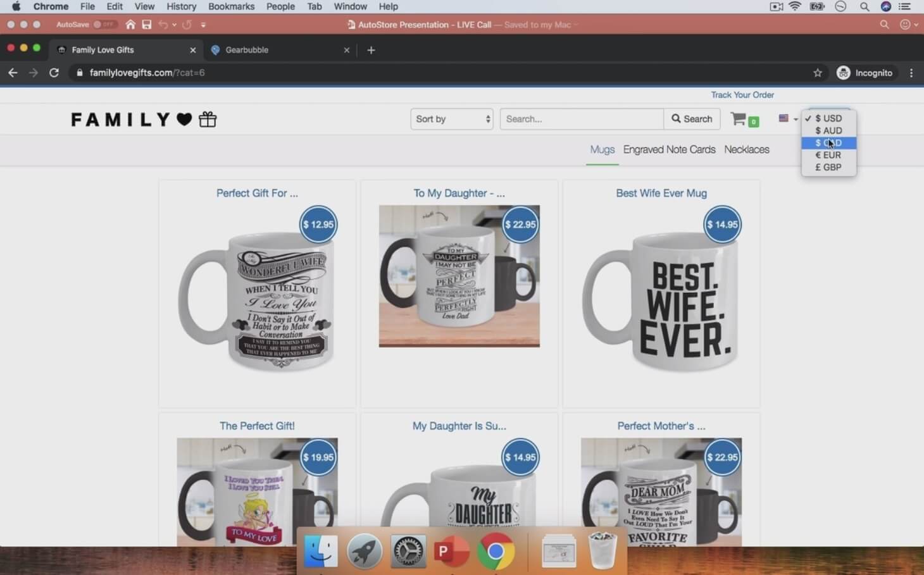
Task: Focus the Search... input field
Action: 582,119
